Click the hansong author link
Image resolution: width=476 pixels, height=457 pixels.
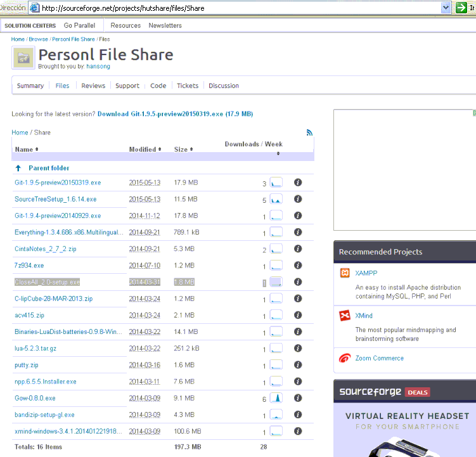98,66
